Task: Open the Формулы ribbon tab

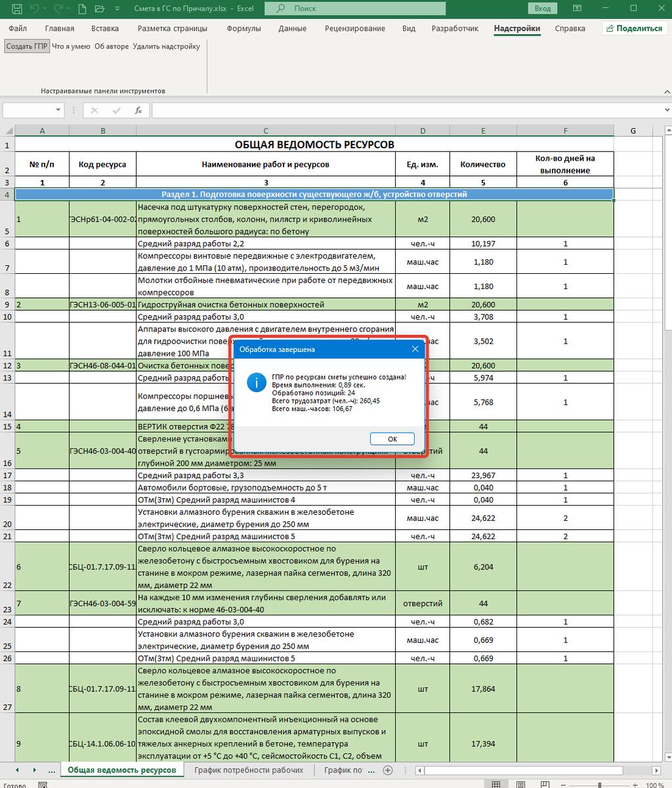Action: pos(243,29)
